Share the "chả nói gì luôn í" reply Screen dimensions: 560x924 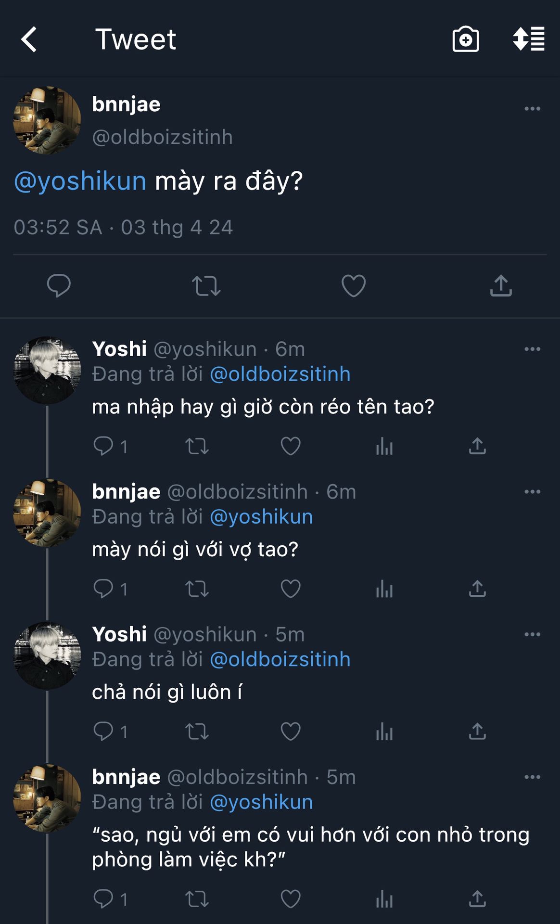pyautogui.click(x=477, y=731)
